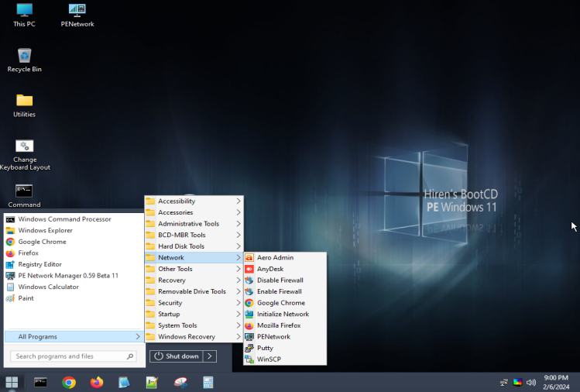Open the notepad icon in taskbar

coord(124,383)
